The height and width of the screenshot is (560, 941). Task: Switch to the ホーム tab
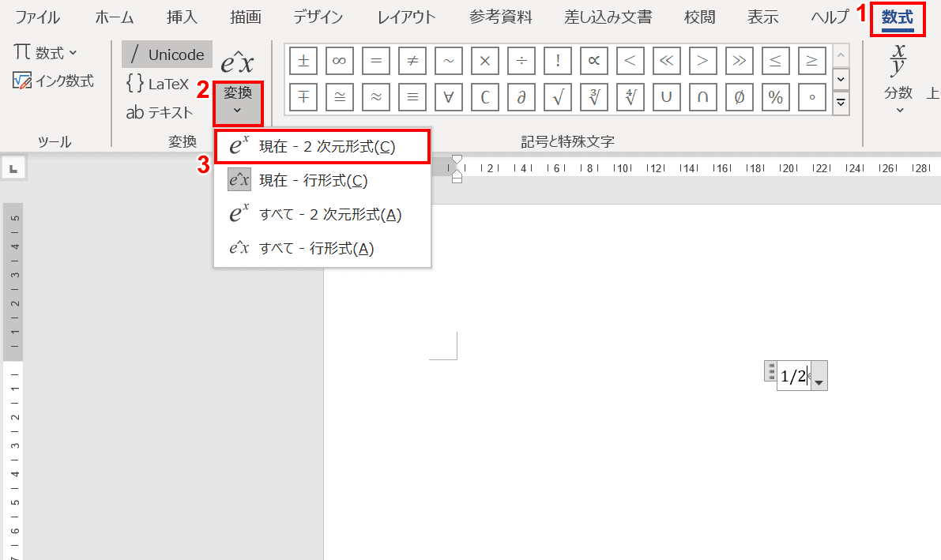click(114, 17)
